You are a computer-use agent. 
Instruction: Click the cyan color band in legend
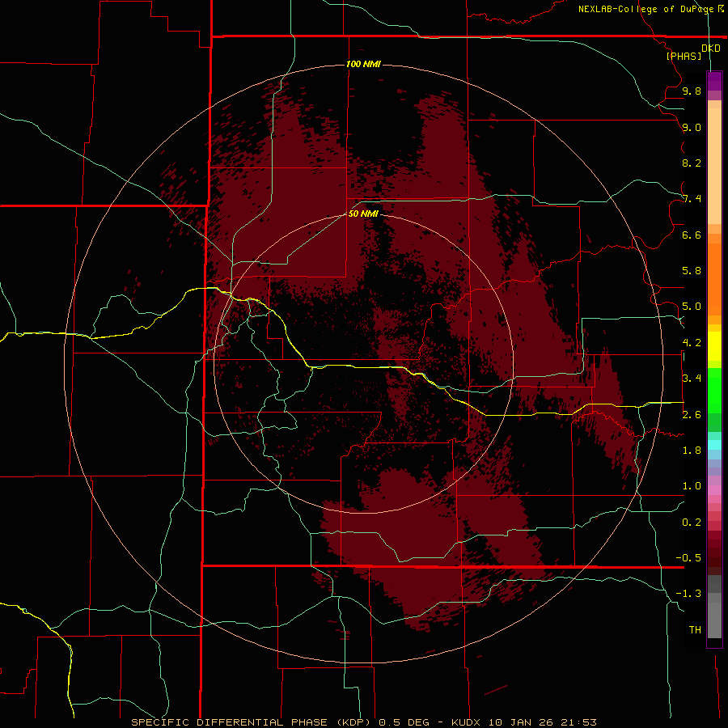(x=714, y=445)
